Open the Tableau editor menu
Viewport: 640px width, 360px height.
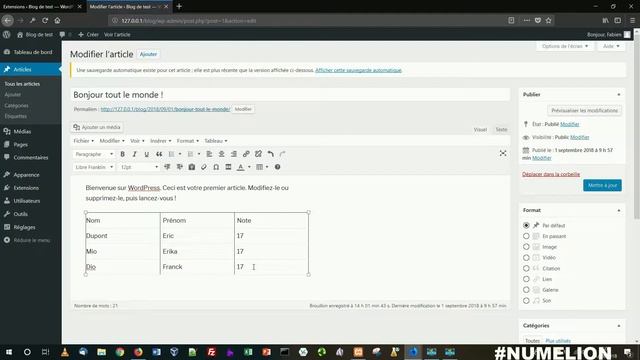tap(216, 141)
